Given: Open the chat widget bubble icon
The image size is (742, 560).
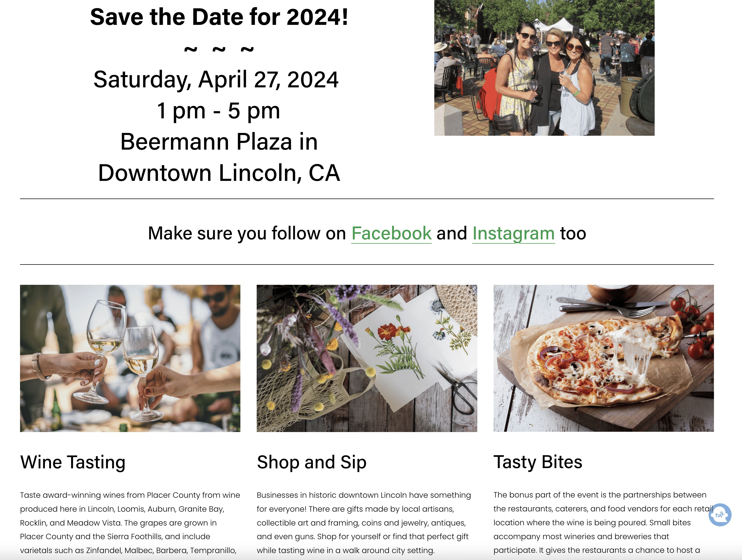Looking at the screenshot, I should (x=720, y=514).
